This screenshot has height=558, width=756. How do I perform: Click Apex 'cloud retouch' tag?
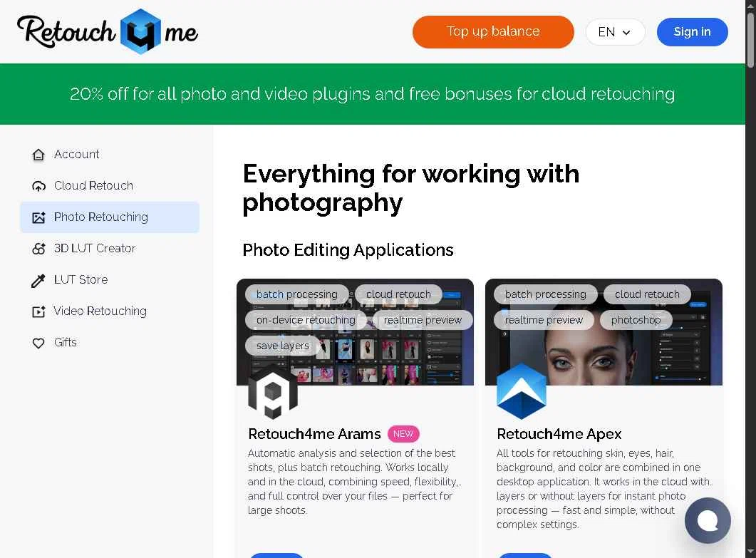[647, 294]
